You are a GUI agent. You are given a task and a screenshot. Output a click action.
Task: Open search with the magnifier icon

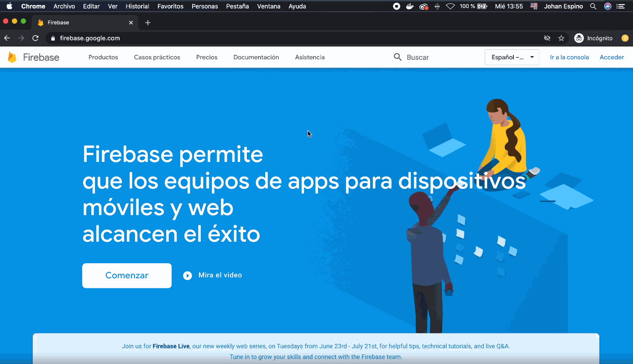click(398, 57)
